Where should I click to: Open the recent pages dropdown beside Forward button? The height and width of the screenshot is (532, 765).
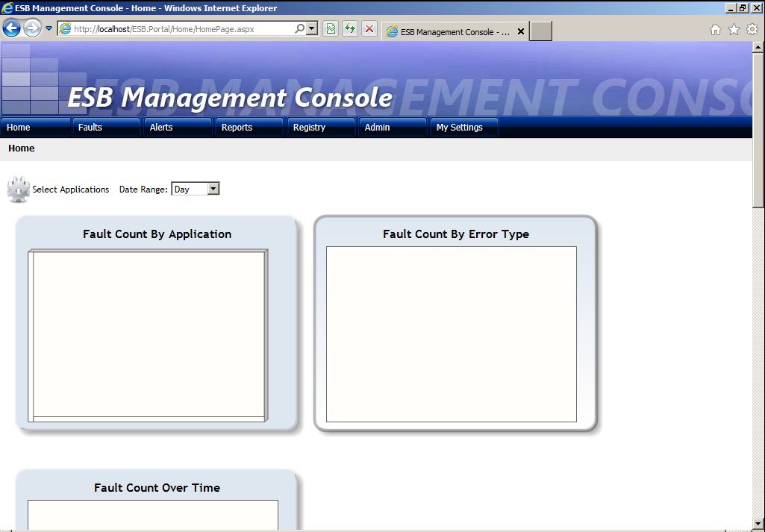click(x=48, y=28)
